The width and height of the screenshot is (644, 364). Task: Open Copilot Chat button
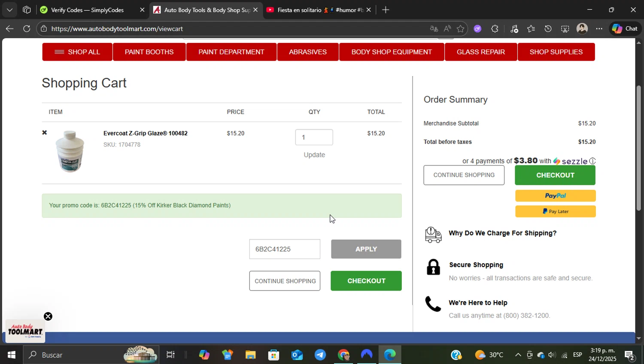pos(625,29)
